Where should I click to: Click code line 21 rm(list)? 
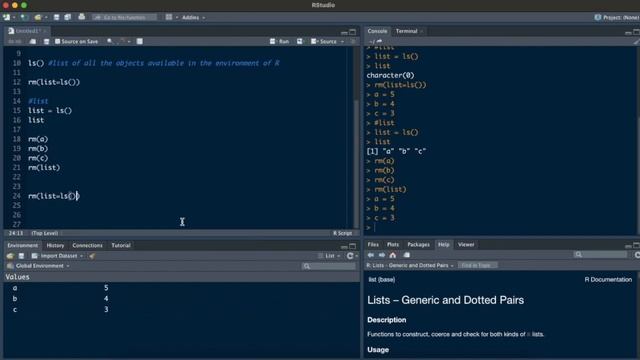point(44,167)
